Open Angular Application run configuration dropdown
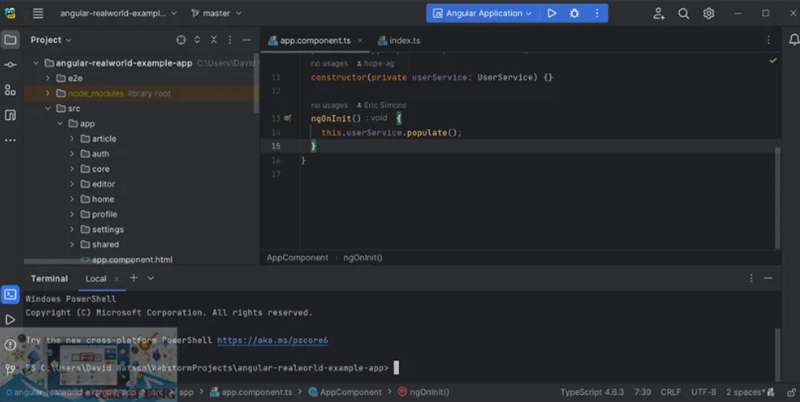This screenshot has width=800, height=402. coord(482,13)
